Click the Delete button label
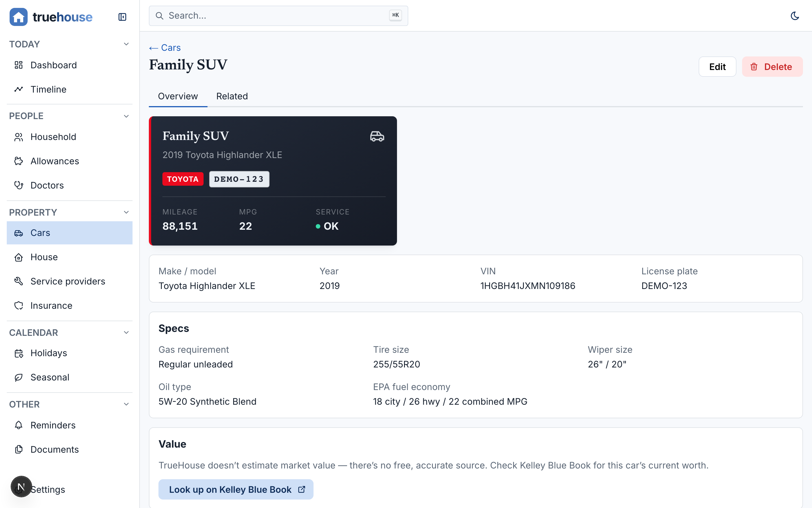Screen dimensions: 812x508 click(x=778, y=67)
